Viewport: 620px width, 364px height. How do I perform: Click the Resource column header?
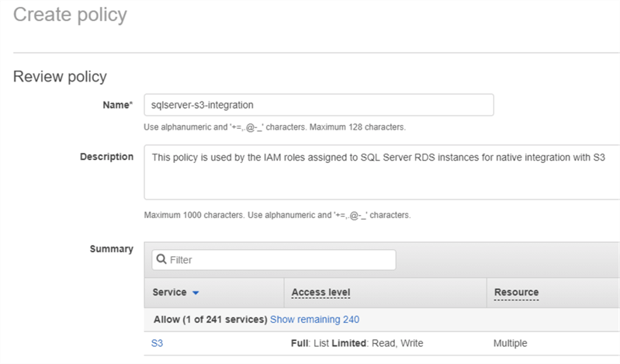click(x=516, y=293)
